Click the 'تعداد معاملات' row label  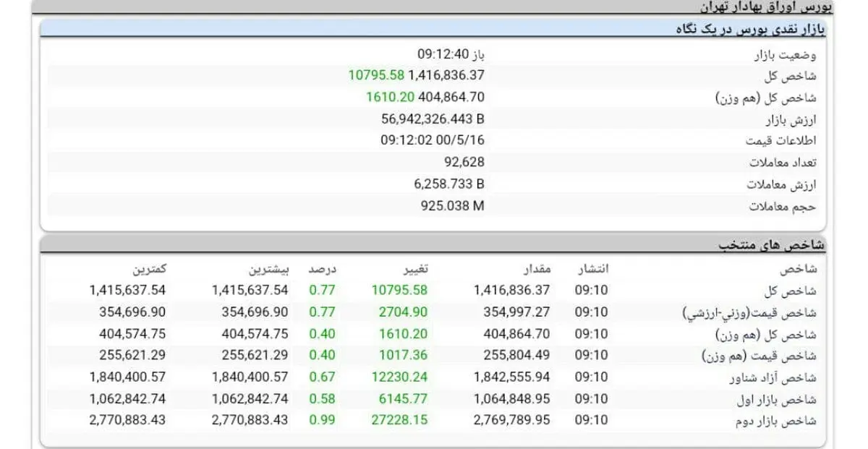tap(783, 163)
